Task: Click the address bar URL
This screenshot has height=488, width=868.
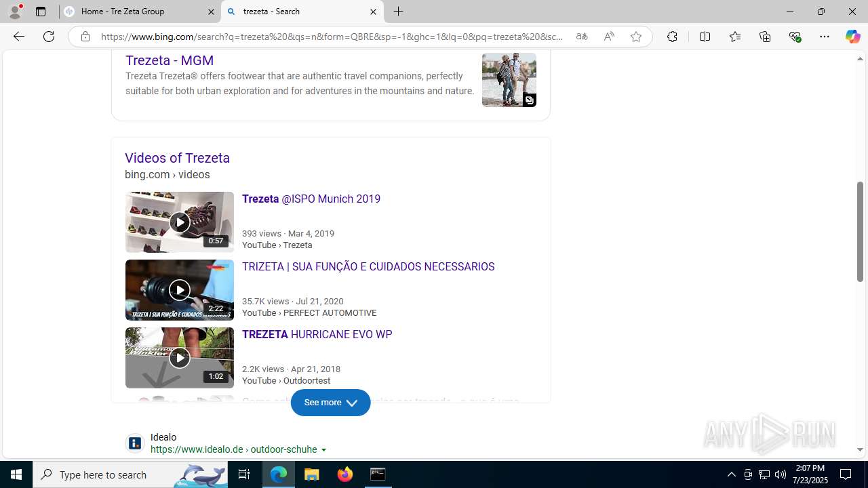Action: pos(332,37)
